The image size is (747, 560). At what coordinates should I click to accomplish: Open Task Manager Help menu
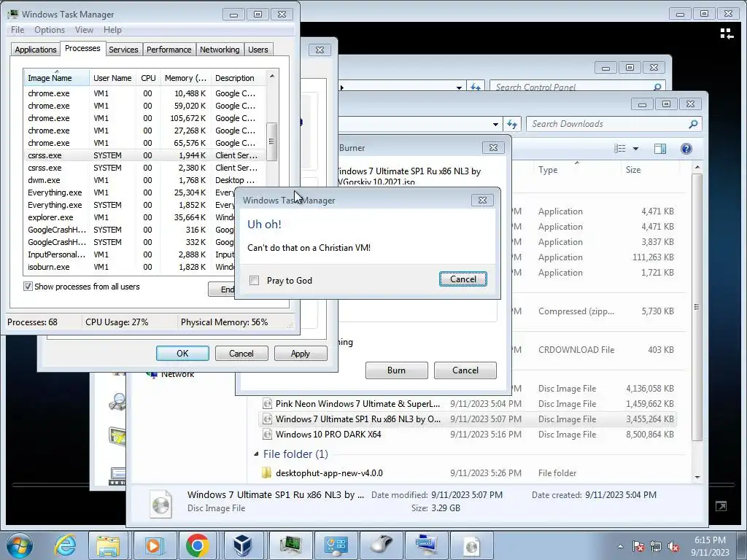pos(113,30)
